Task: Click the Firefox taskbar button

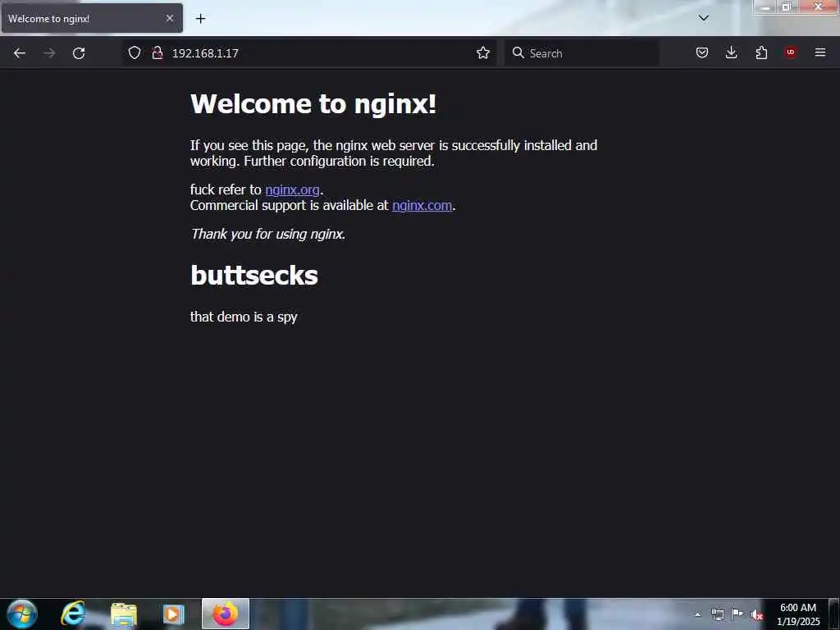Action: [226, 614]
